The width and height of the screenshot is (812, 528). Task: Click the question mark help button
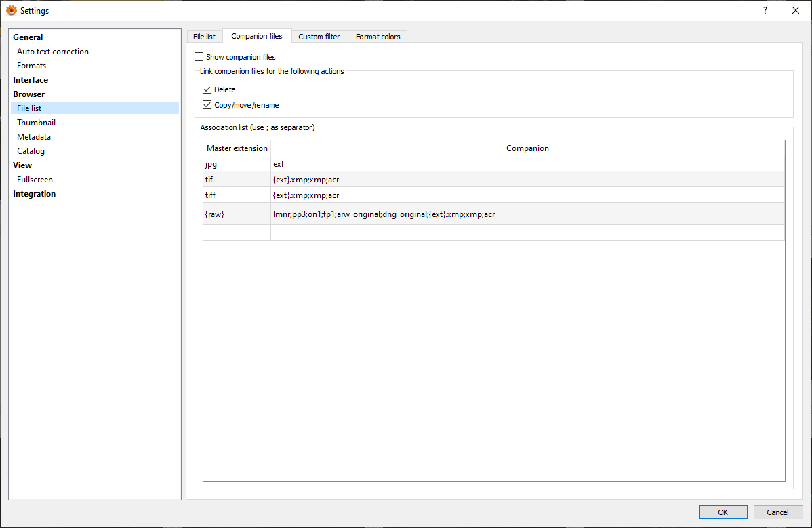(x=765, y=10)
